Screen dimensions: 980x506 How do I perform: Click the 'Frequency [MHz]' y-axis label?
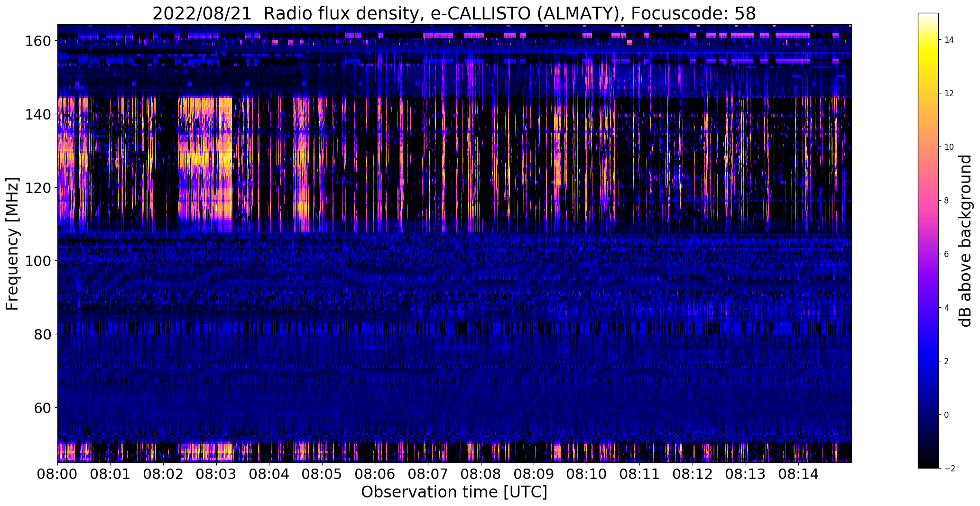[x=12, y=244]
